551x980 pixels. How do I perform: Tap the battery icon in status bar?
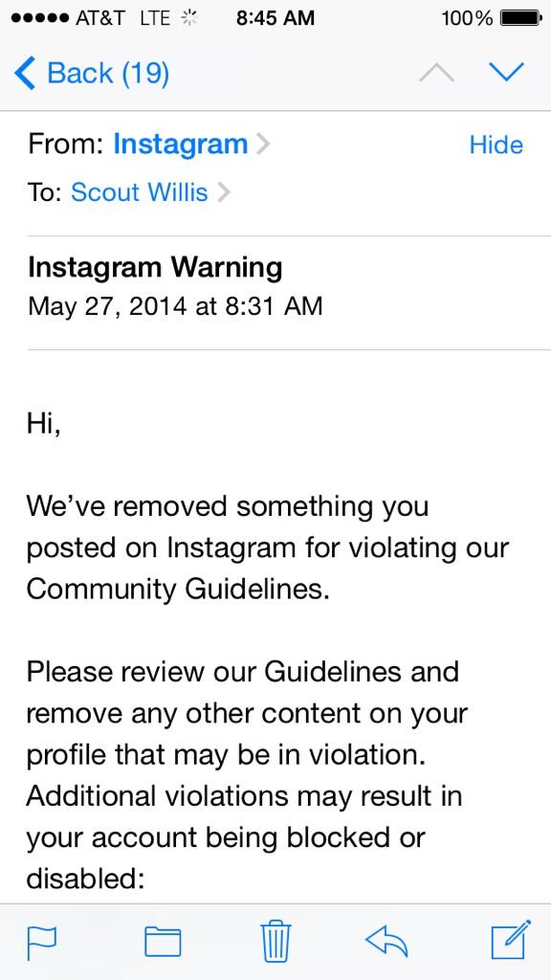[x=521, y=19]
